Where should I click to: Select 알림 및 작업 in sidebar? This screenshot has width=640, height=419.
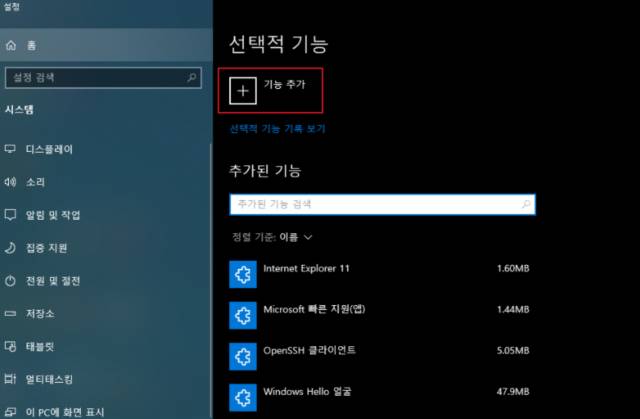tap(53, 215)
